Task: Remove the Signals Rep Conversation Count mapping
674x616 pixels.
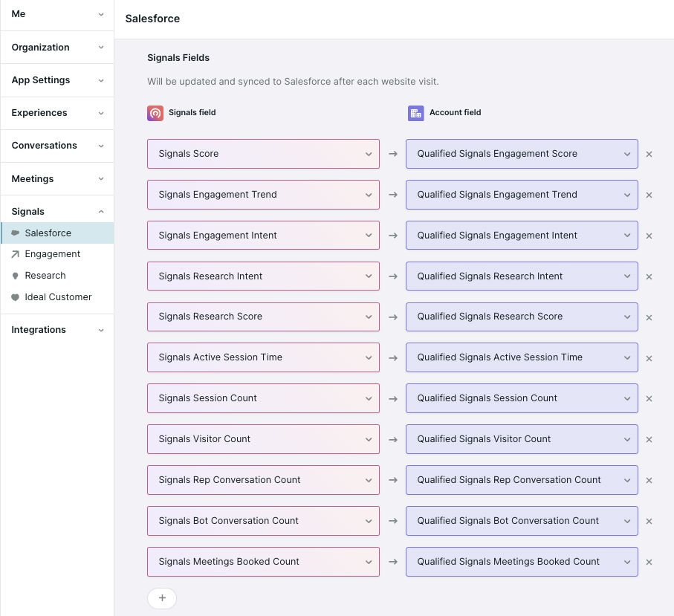Action: coord(649,480)
